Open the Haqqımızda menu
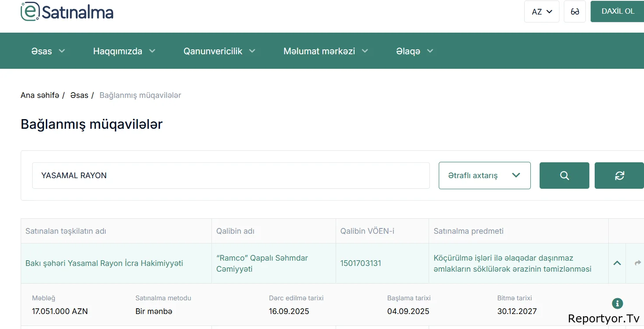 pyautogui.click(x=124, y=51)
